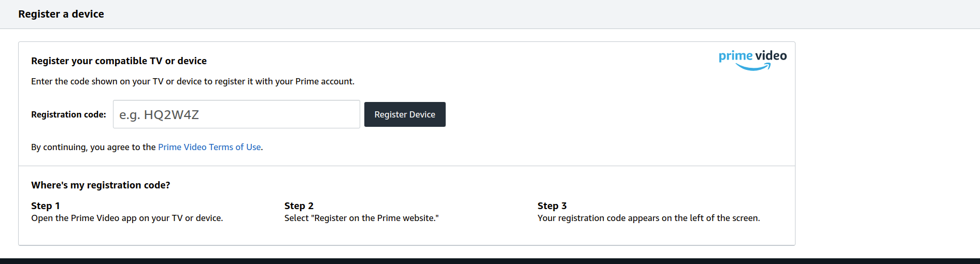The width and height of the screenshot is (980, 264).
Task: Click the Step 2 heading
Action: tap(299, 206)
